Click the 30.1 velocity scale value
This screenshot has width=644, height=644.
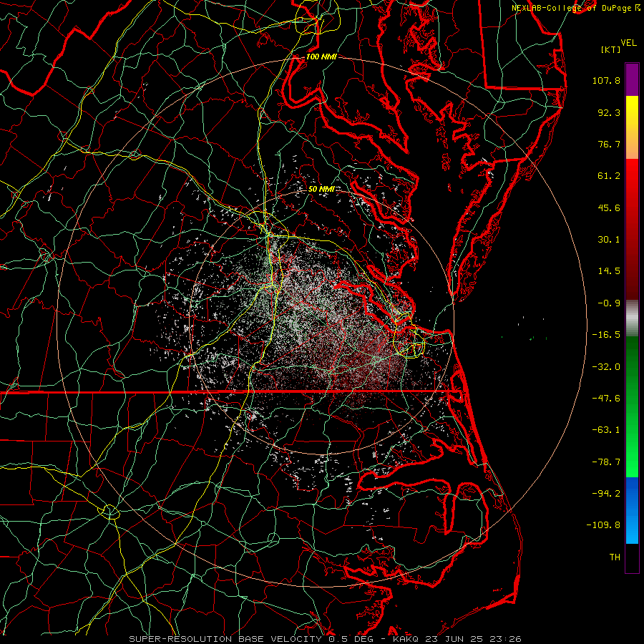pyautogui.click(x=609, y=240)
